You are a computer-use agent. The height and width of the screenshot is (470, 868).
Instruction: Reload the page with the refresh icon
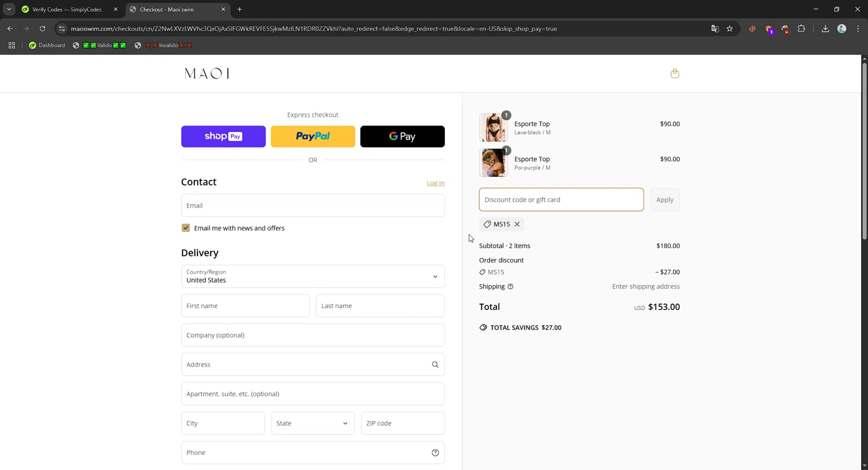click(x=42, y=28)
